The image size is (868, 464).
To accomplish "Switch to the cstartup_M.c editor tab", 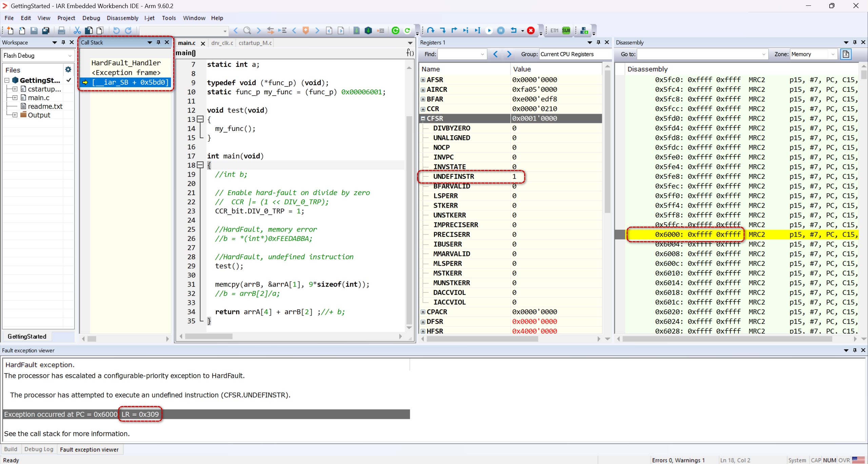I will coord(255,43).
